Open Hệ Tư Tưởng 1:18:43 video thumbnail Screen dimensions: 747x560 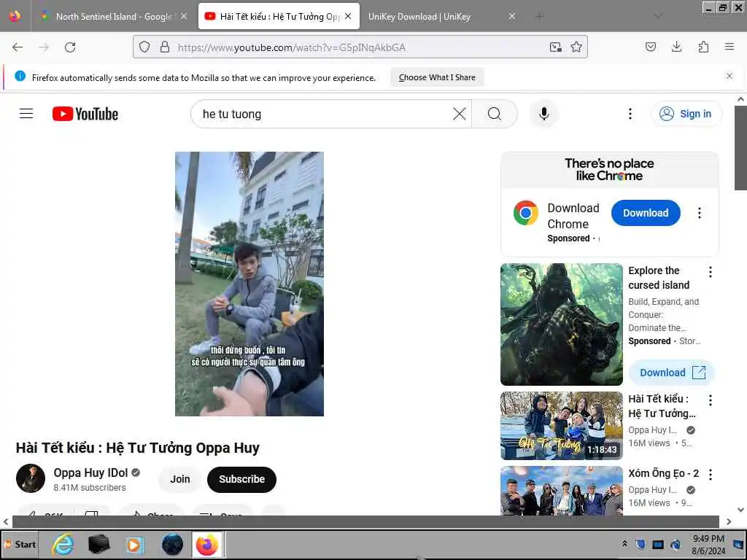click(x=561, y=426)
